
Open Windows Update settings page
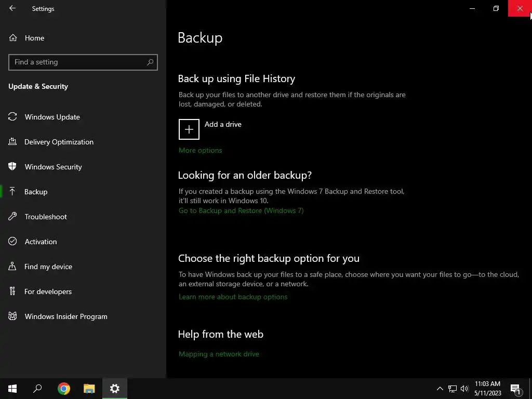tap(83, 117)
